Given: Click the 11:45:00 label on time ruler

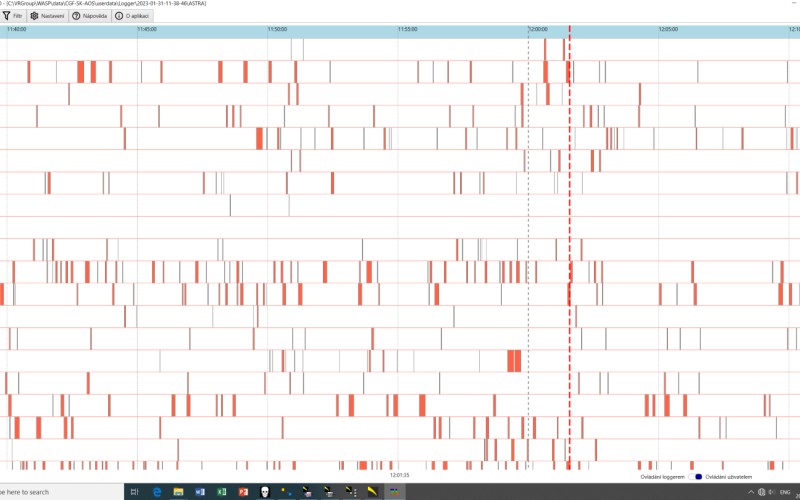Looking at the screenshot, I should 146,29.
